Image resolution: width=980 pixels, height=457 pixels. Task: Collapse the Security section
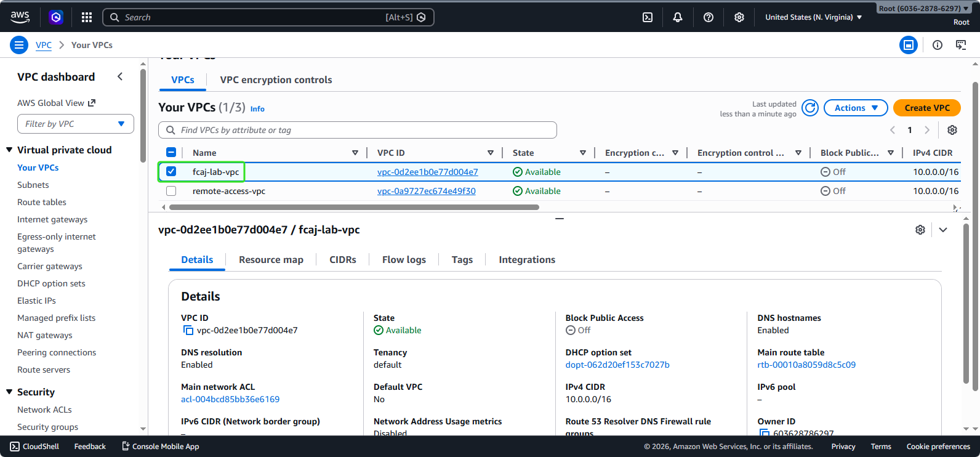[9, 392]
